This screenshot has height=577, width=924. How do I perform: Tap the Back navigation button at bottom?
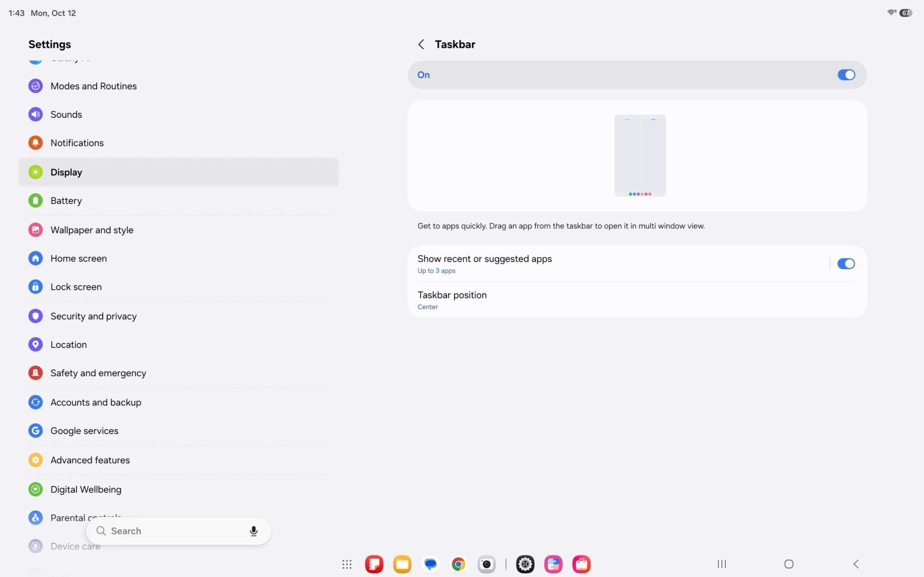[856, 564]
